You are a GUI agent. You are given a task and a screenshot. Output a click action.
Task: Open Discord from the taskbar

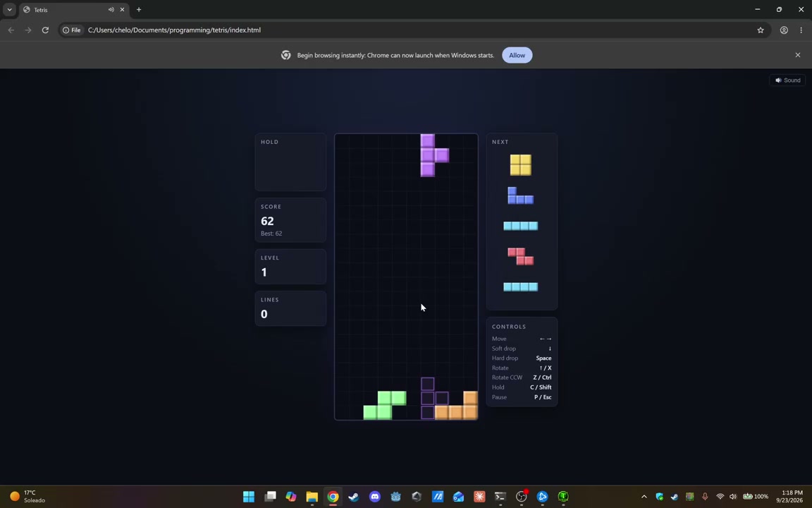point(375,497)
